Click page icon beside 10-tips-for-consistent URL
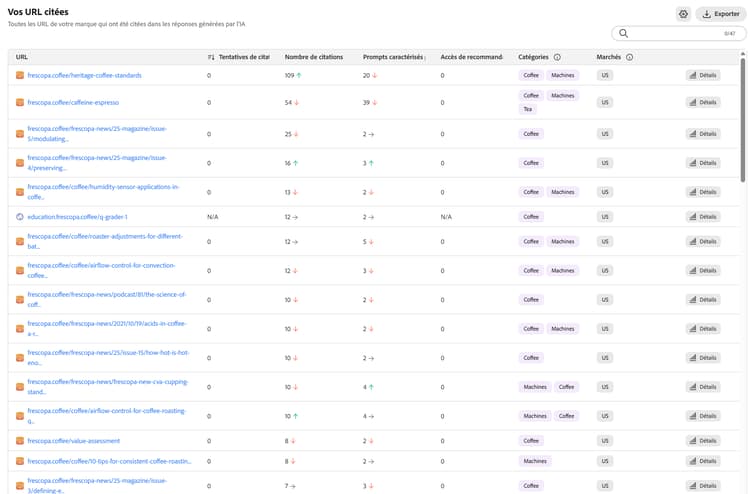750x494 pixels. pos(20,461)
